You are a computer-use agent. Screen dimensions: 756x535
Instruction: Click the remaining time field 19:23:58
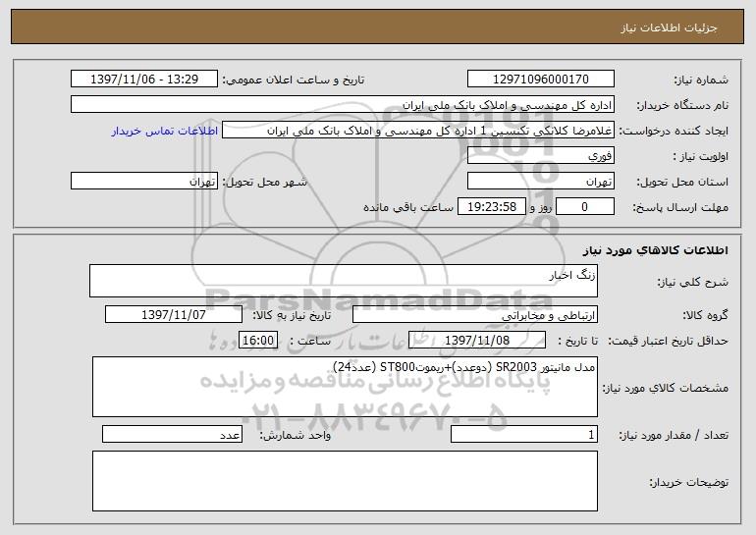pos(491,207)
